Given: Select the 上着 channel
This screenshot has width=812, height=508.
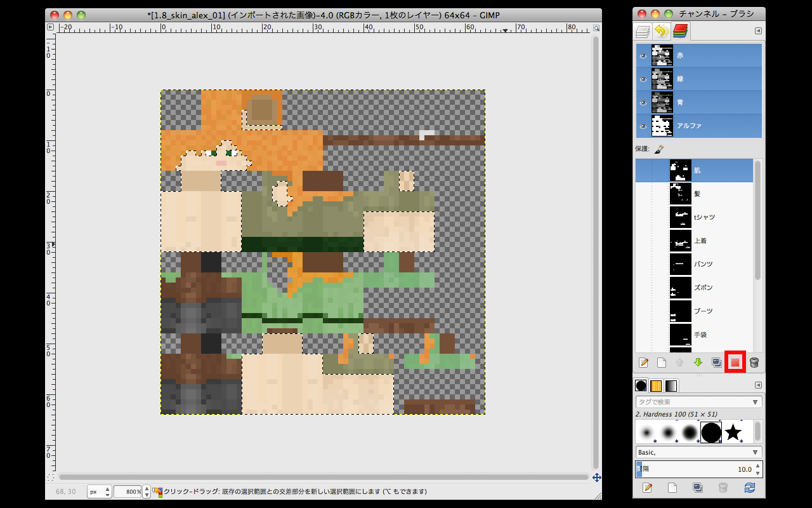Looking at the screenshot, I should 695,241.
